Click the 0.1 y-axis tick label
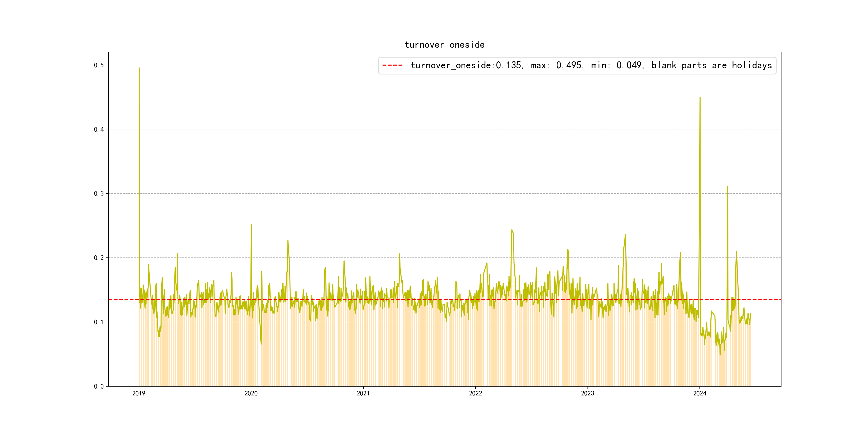868x434 pixels. 99,322
